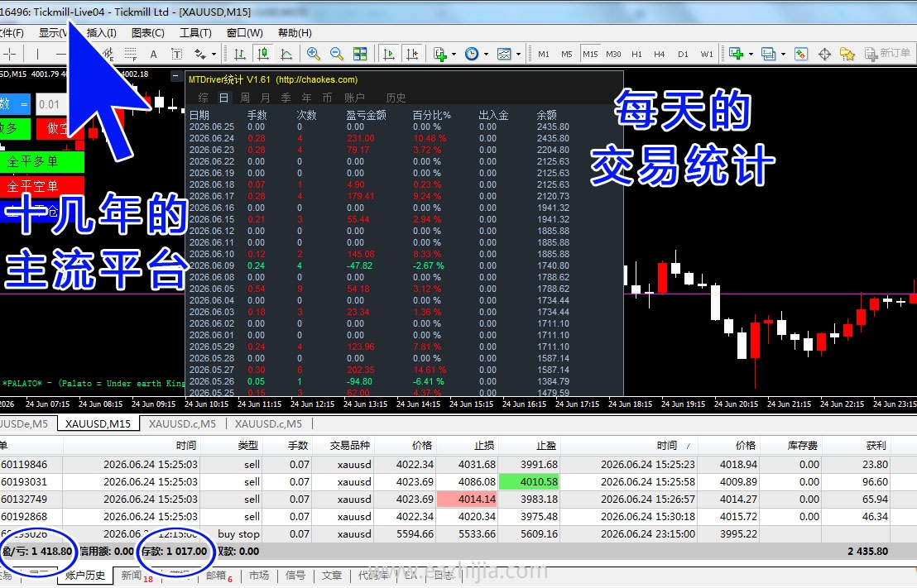Open the 窗口(W) menu
Screen dimensions: 917x588
click(x=244, y=33)
